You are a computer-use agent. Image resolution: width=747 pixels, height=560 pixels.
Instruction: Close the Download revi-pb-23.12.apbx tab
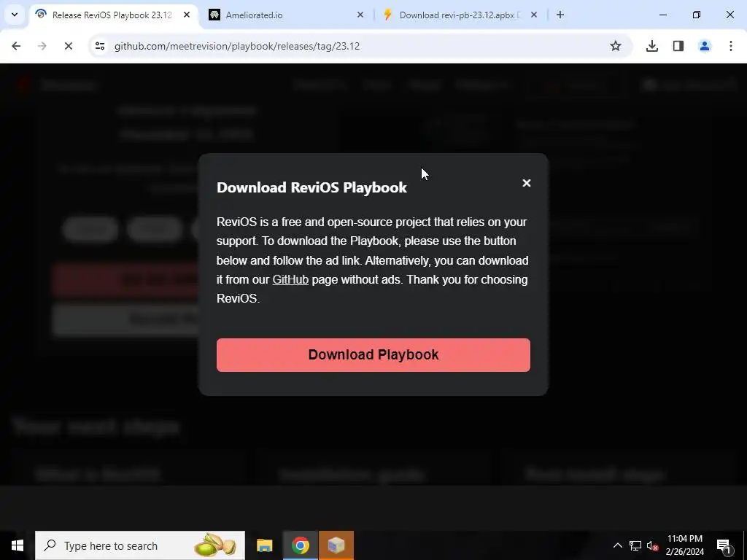click(x=533, y=15)
